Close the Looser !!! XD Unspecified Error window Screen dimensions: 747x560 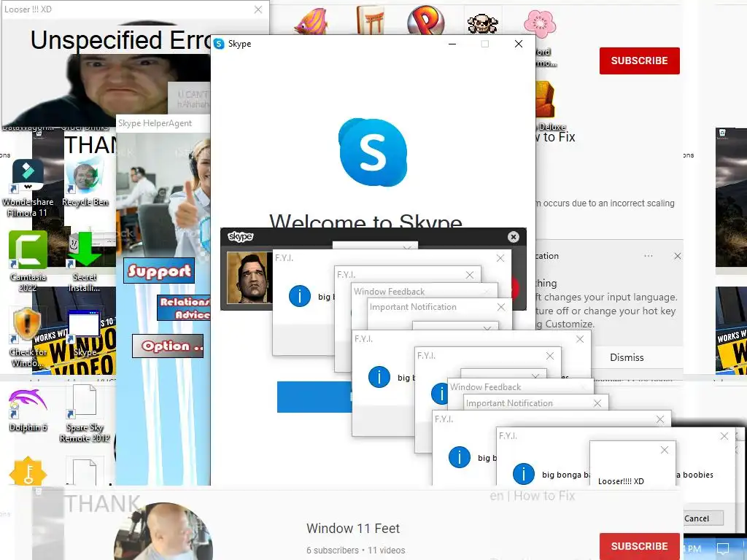(258, 9)
